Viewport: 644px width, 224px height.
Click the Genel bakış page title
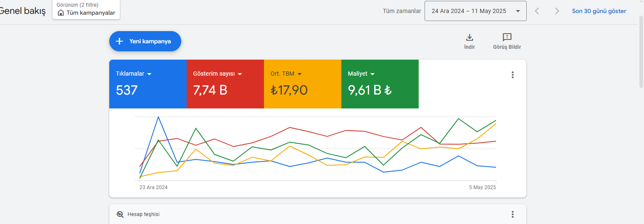pyautogui.click(x=23, y=11)
